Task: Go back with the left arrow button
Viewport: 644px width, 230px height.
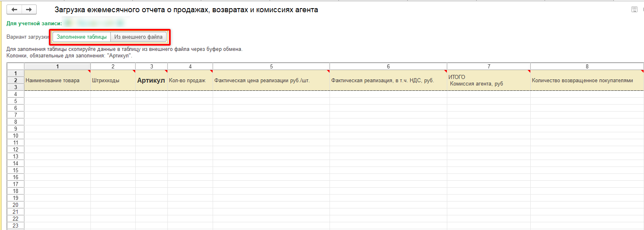Action: tap(14, 9)
